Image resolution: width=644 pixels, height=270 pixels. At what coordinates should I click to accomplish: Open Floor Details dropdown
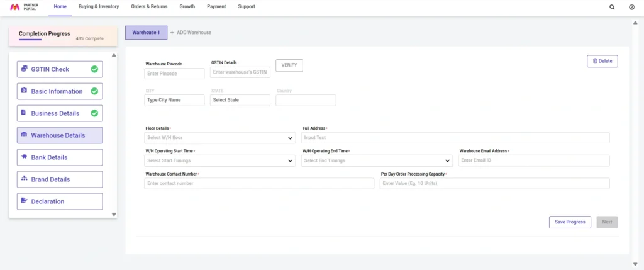pos(219,138)
